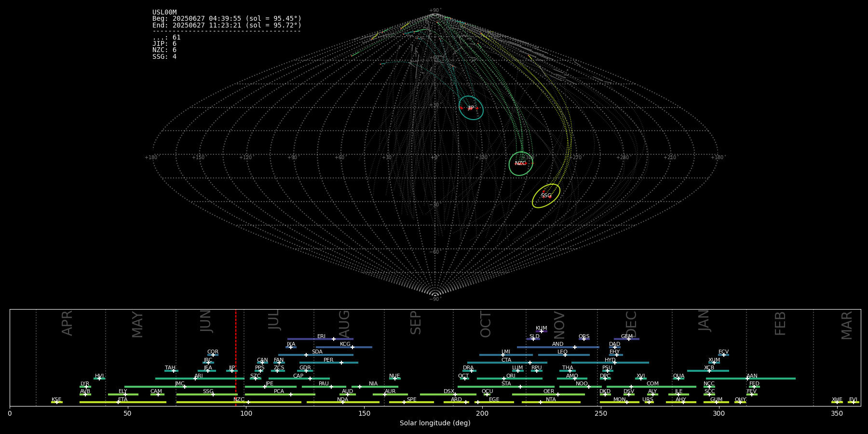The width and height of the screenshot is (868, 434).
Task: Click the ECV shower label in the timeline
Action: pos(724,352)
